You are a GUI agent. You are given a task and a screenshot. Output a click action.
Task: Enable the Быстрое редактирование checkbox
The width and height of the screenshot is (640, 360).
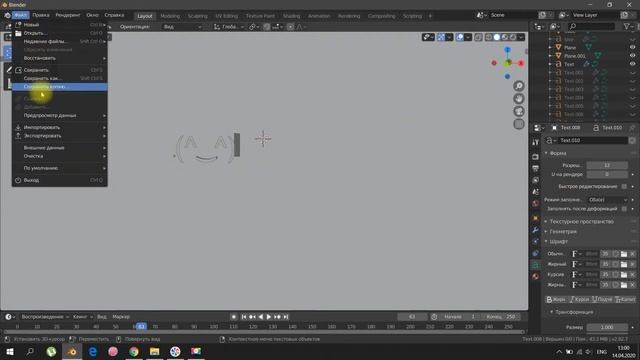(x=624, y=186)
